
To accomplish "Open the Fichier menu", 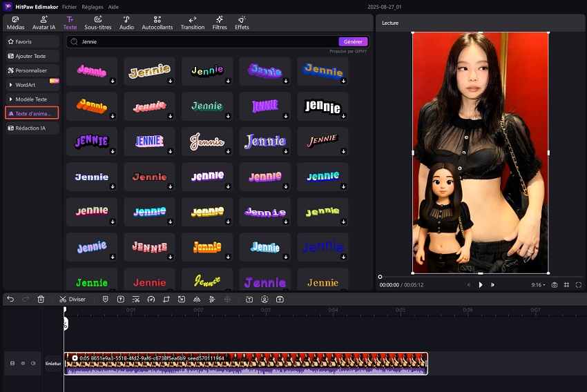I will (x=70, y=6).
